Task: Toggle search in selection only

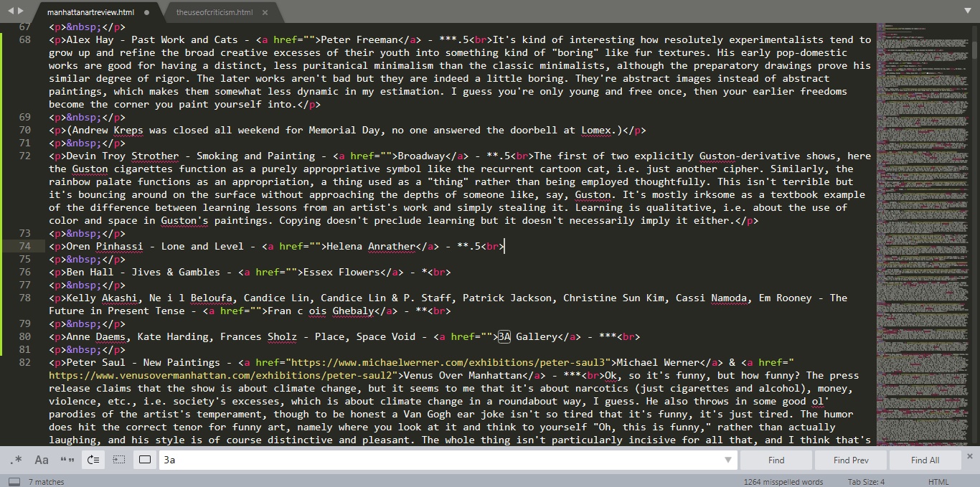Action: [x=118, y=459]
